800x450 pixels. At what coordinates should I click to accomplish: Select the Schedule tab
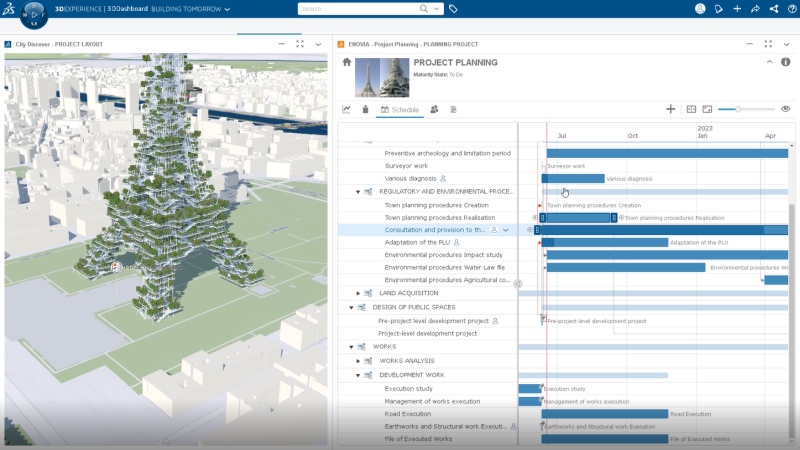[x=400, y=109]
